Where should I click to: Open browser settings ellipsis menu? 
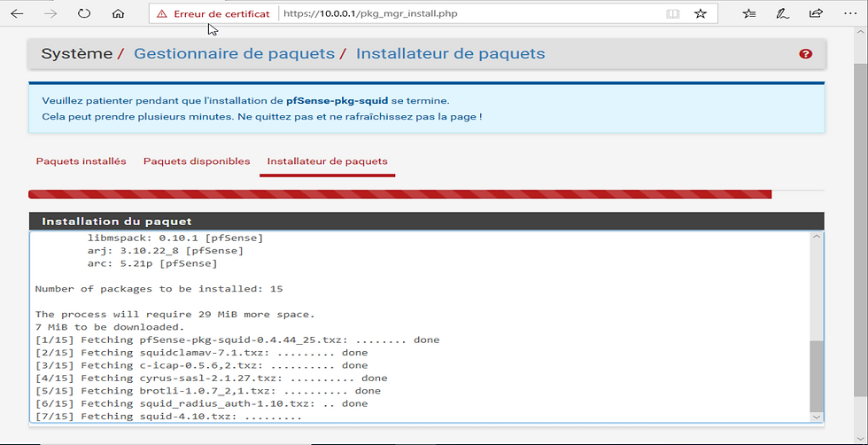point(849,13)
